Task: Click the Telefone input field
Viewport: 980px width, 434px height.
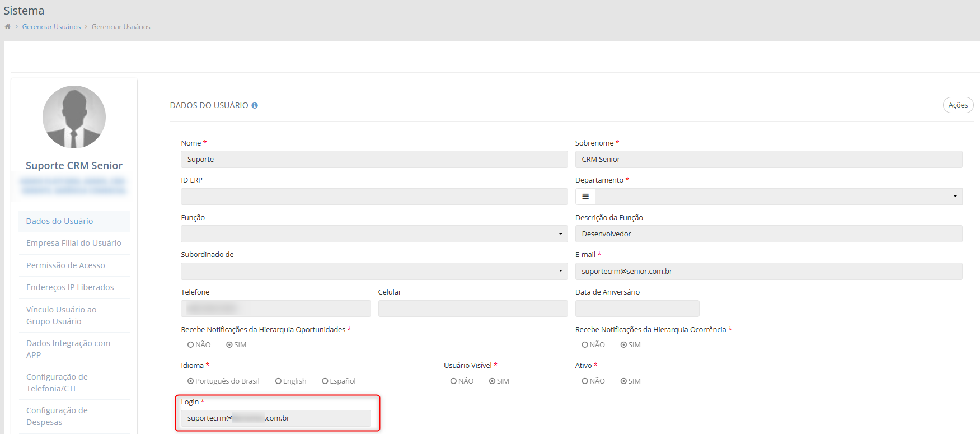Action: pos(275,309)
